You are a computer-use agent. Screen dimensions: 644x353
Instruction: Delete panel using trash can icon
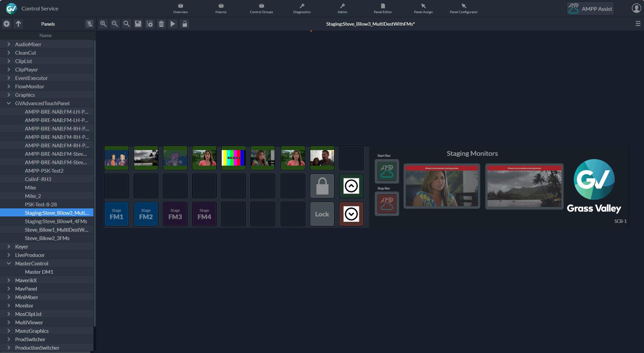pyautogui.click(x=161, y=24)
